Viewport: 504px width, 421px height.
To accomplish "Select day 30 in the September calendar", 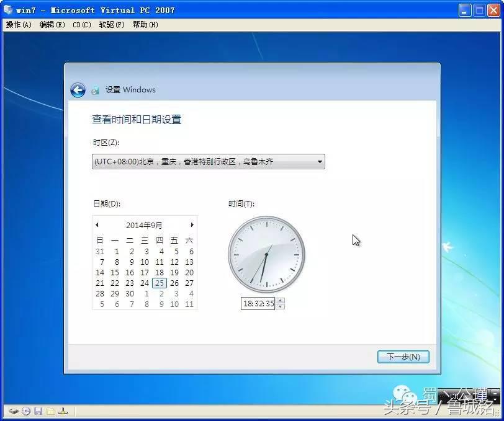I will [130, 293].
